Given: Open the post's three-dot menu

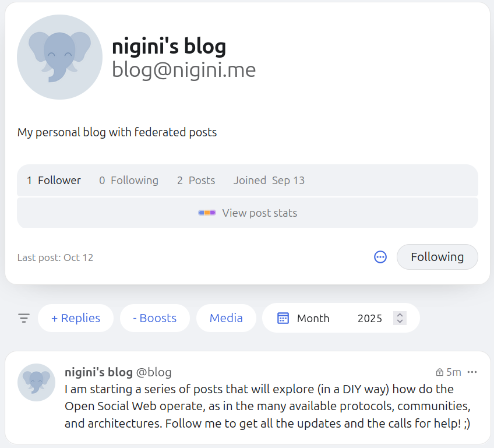Looking at the screenshot, I should click(x=472, y=372).
